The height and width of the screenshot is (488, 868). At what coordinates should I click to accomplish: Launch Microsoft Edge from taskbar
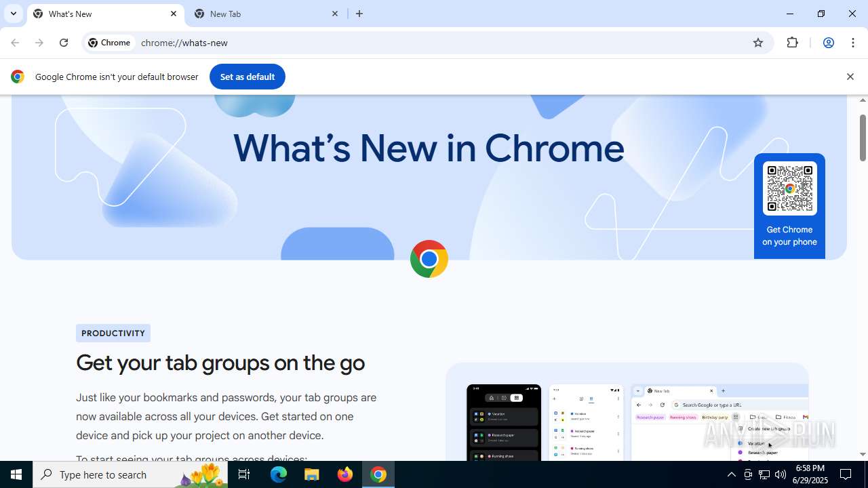279,474
